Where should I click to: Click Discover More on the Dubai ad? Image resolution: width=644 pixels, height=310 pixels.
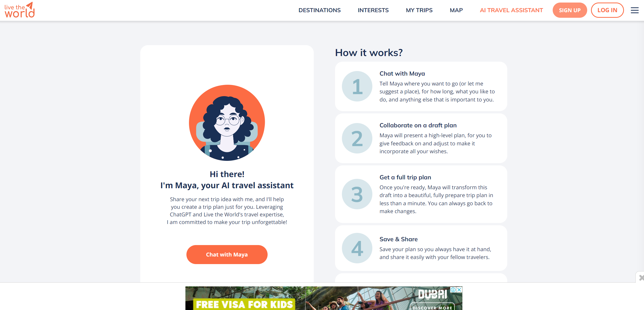432,307
